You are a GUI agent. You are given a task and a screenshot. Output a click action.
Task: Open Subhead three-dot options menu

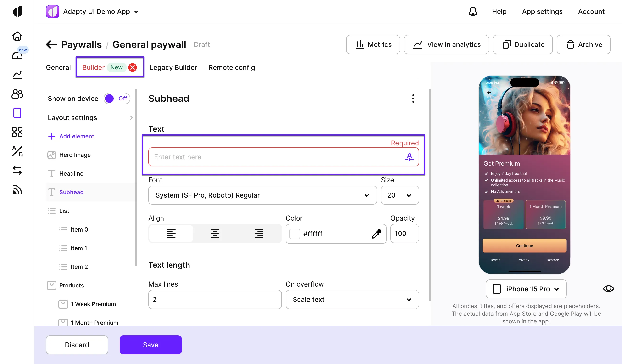tap(413, 99)
